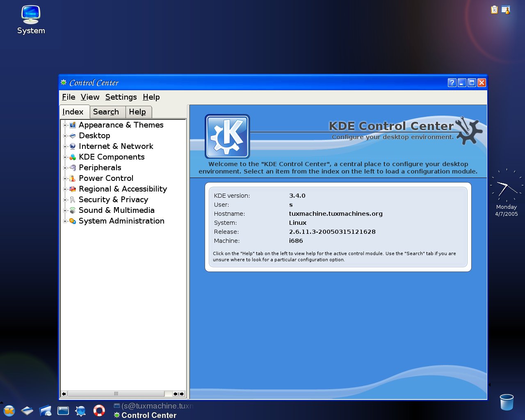Viewport: 525px width, 420px height.
Task: Launch the Konqueror web browser panel icon
Action: [81, 411]
